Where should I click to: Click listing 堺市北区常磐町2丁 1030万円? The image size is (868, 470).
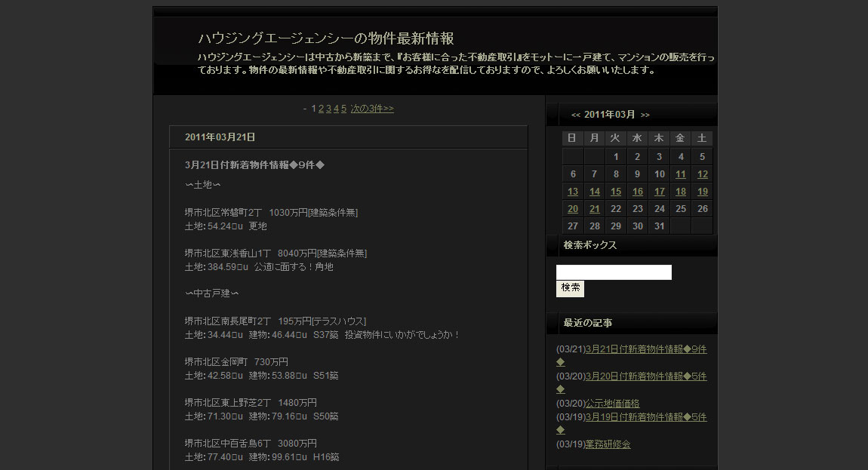pyautogui.click(x=271, y=213)
